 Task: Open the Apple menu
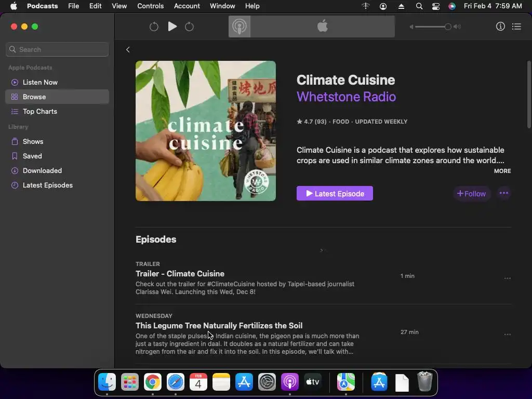pyautogui.click(x=14, y=6)
